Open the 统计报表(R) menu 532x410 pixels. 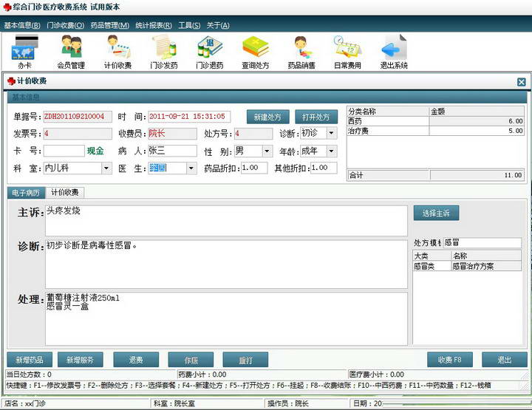[x=154, y=25]
